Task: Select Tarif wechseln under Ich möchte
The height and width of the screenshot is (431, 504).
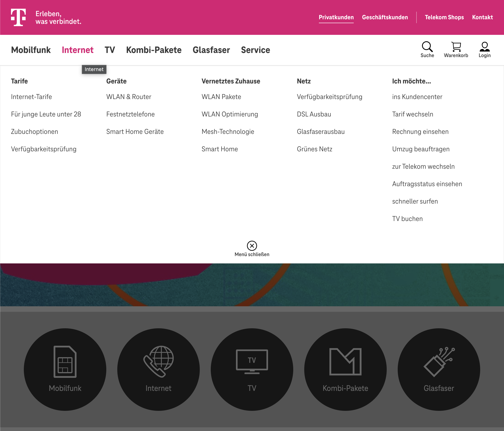Action: [413, 114]
